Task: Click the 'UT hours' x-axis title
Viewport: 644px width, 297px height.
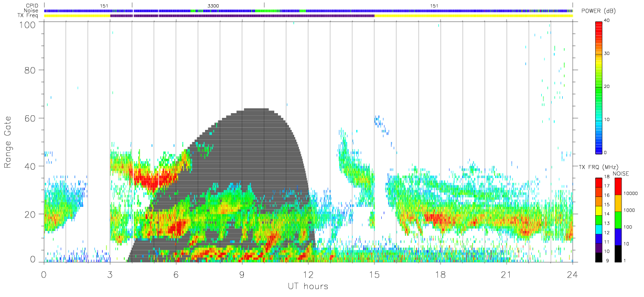Action: 307,287
